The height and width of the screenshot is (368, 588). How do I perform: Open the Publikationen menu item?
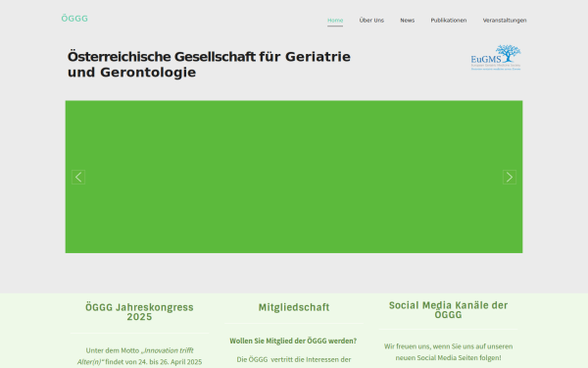coord(449,21)
